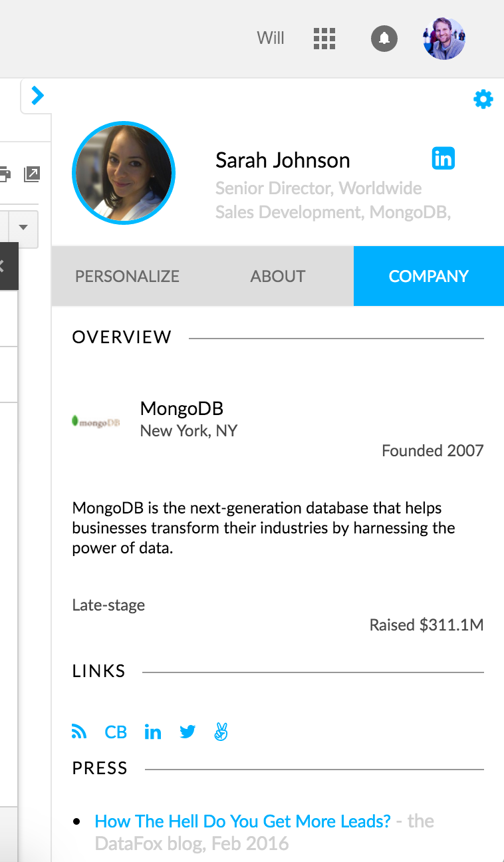Open 'How The Hell Do You Get More Leads?' article
This screenshot has height=862, width=504.
pyautogui.click(x=243, y=821)
